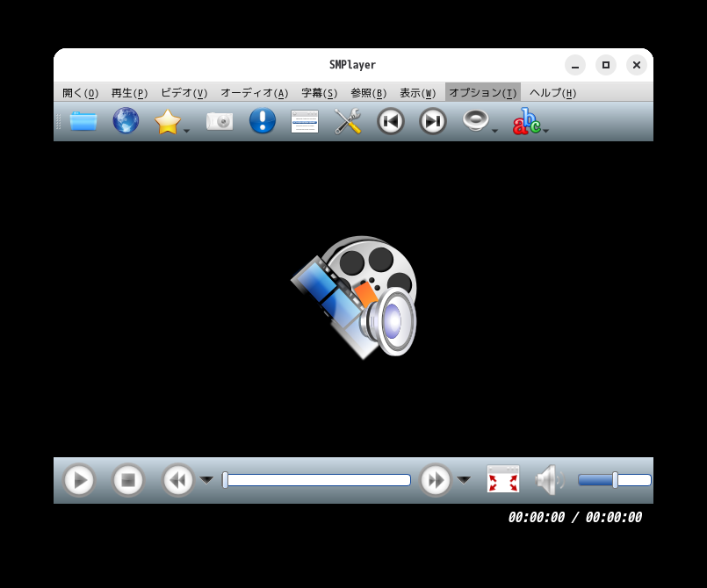Image resolution: width=707 pixels, height=588 pixels.
Task: Open the オプション(T) menu
Action: pos(483,93)
